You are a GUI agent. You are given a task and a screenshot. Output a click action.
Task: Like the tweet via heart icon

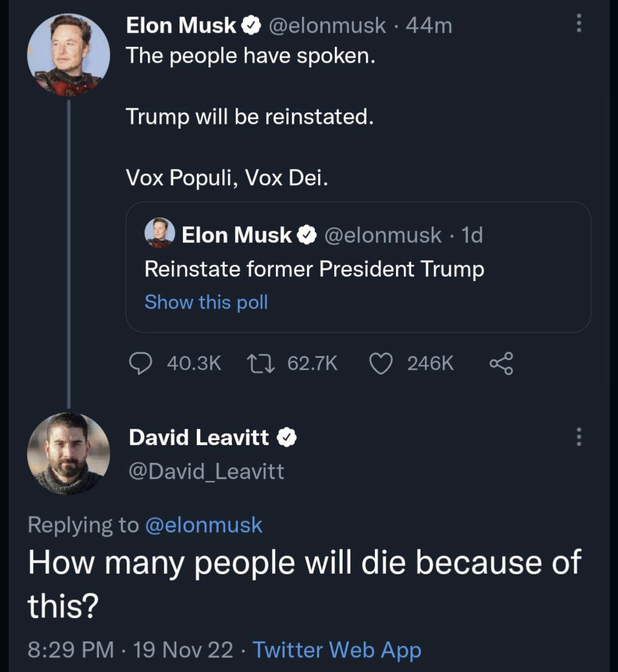click(x=381, y=363)
